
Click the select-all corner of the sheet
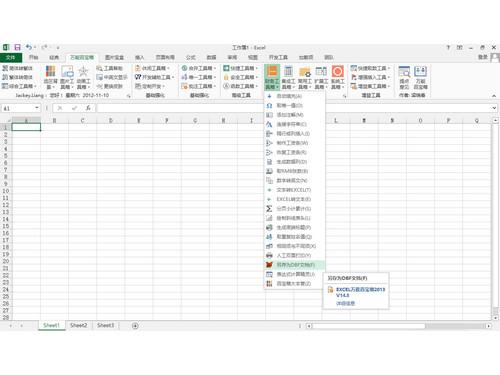click(6, 120)
